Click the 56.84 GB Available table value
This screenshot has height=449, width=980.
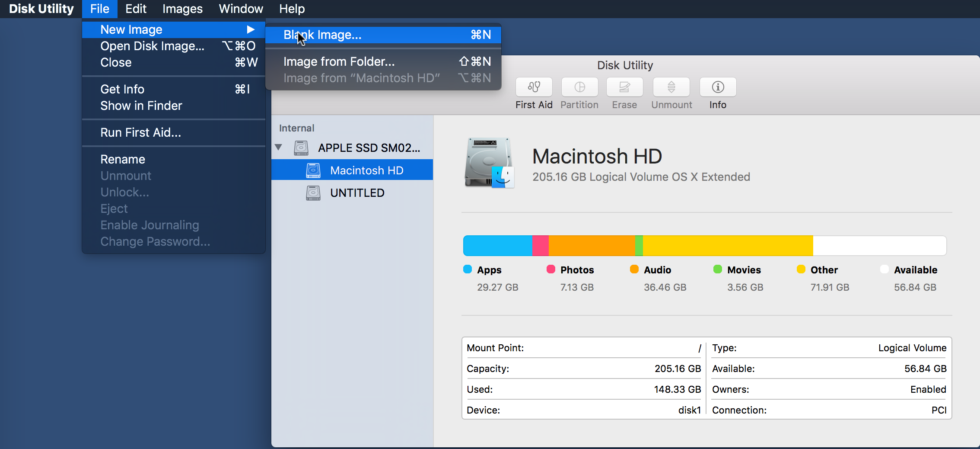click(925, 369)
